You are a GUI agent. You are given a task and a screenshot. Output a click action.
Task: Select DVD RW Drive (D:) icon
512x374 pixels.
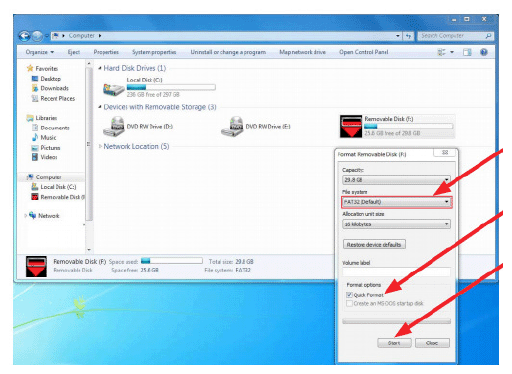114,127
